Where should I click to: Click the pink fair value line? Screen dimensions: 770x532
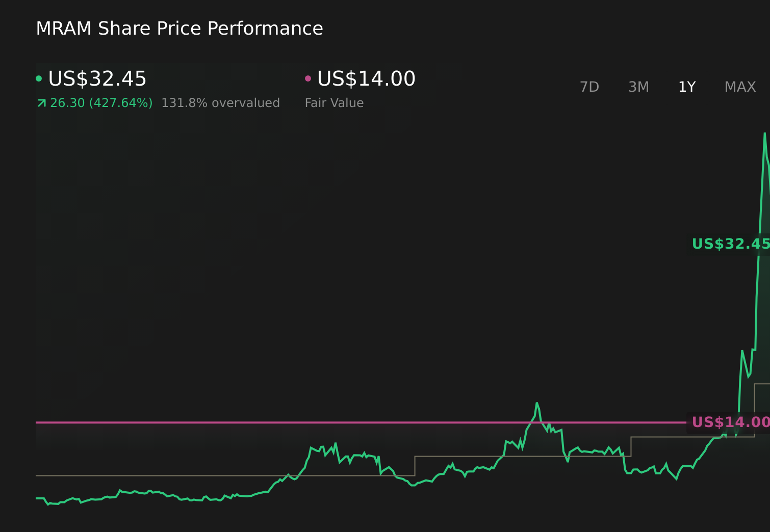(361, 422)
